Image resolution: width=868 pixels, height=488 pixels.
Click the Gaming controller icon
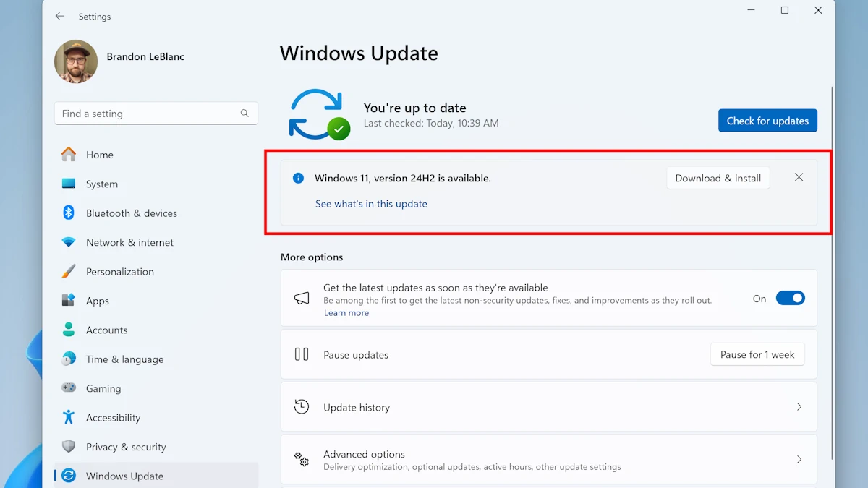point(69,388)
